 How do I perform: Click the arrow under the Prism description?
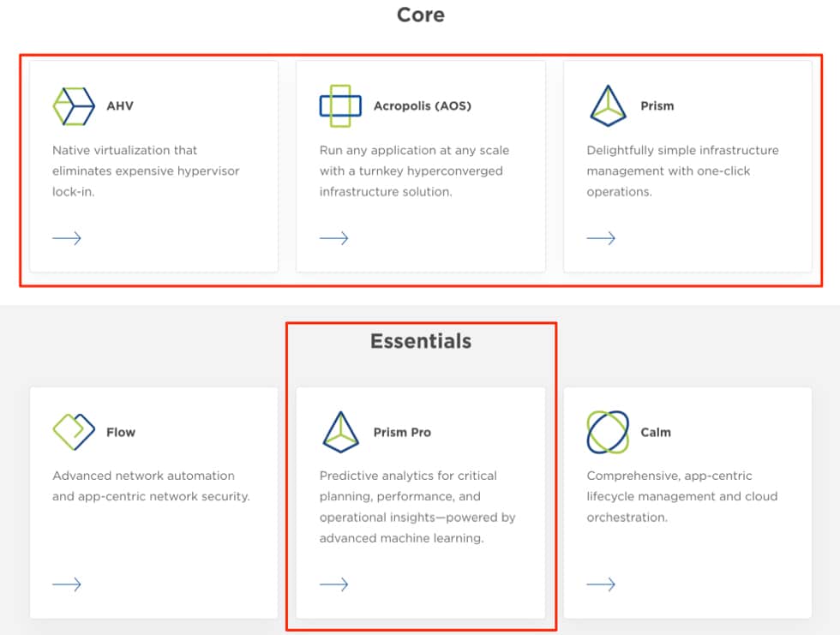coord(601,238)
